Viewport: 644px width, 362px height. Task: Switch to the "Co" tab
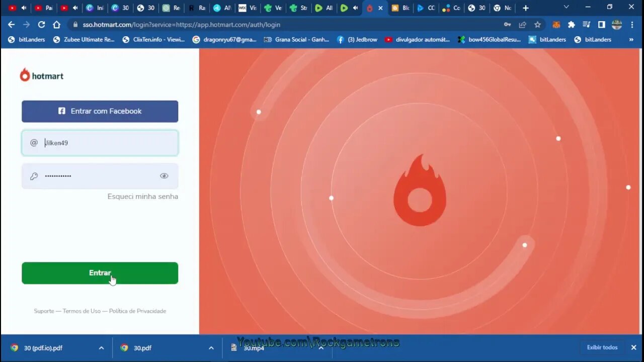pos(451,8)
